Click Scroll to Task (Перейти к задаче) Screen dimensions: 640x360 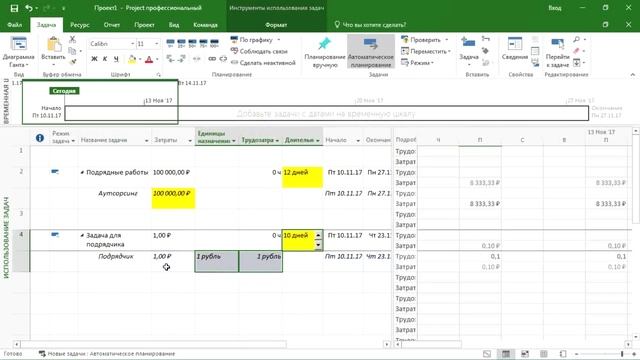pyautogui.click(x=557, y=52)
